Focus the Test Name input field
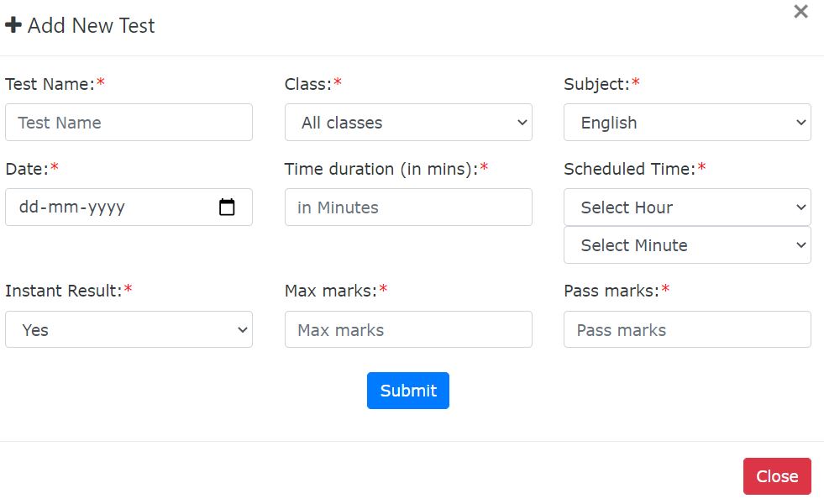The image size is (824, 504). [x=129, y=123]
